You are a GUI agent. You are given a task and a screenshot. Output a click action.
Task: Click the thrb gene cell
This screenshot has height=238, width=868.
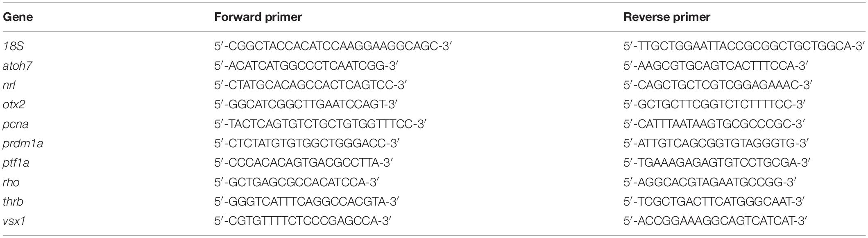pyautogui.click(x=13, y=201)
